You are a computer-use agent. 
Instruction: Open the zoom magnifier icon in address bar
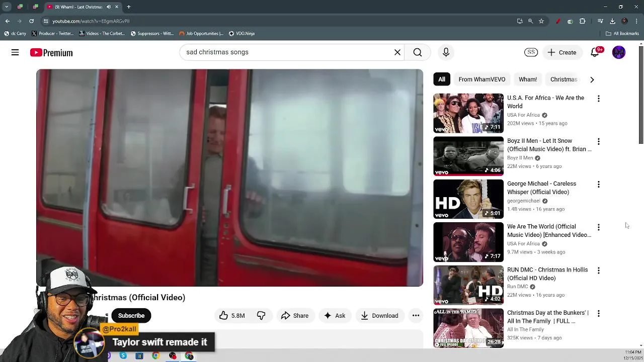[530, 21]
